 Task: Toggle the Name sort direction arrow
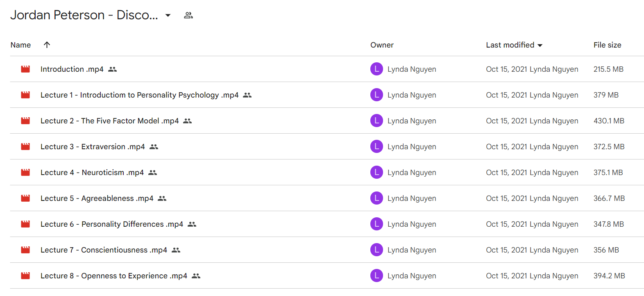click(47, 45)
